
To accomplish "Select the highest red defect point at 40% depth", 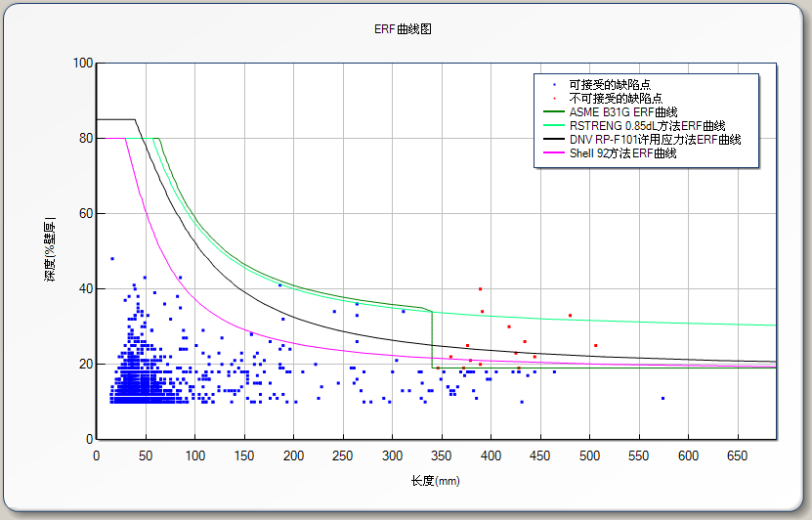I will (x=480, y=288).
